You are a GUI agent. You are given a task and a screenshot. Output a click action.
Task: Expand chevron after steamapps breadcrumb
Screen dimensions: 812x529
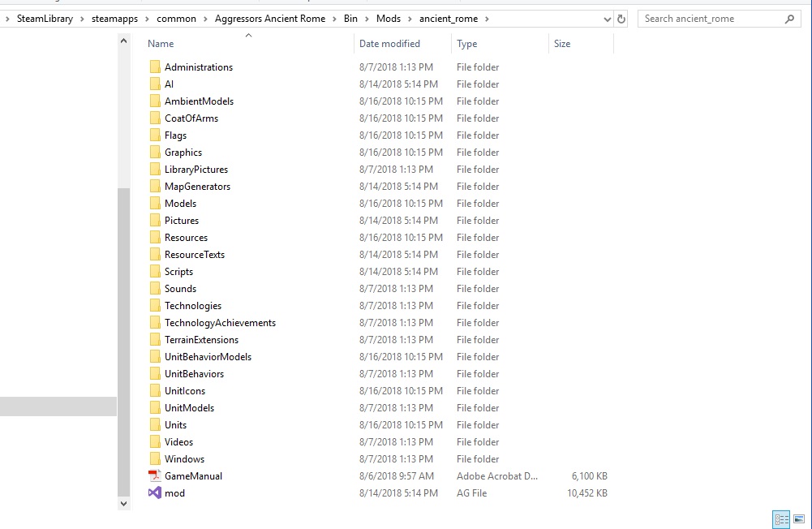pyautogui.click(x=147, y=19)
